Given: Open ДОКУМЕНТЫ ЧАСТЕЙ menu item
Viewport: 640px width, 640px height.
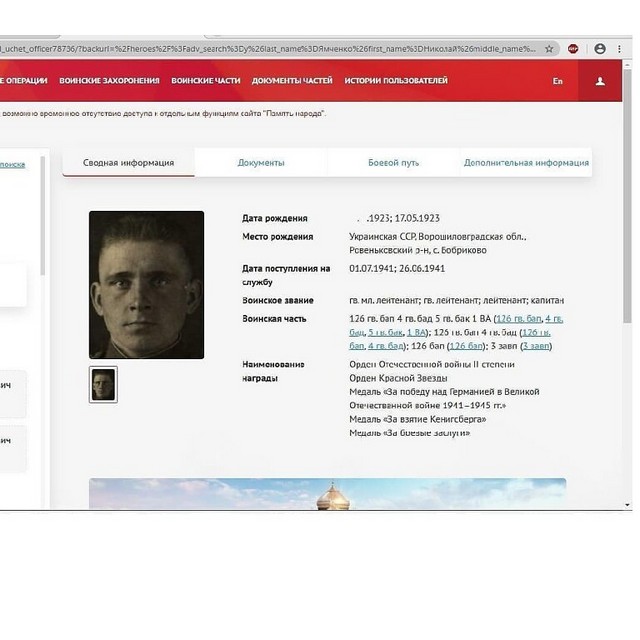Looking at the screenshot, I should click(x=292, y=81).
